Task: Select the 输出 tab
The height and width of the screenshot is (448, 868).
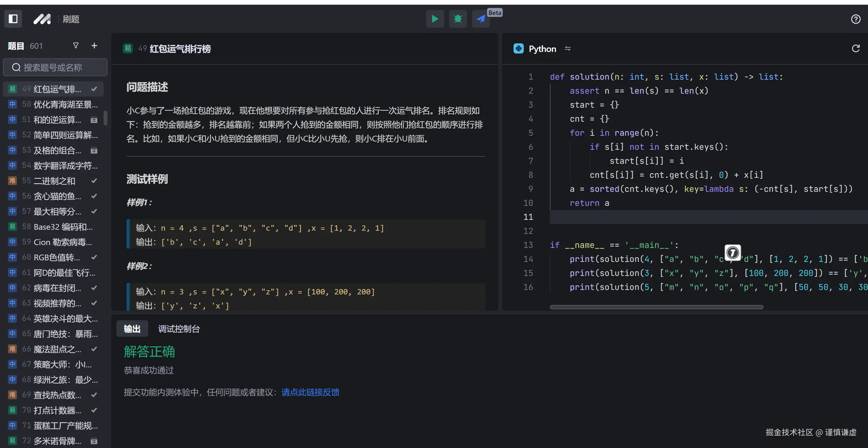Action: click(x=132, y=329)
